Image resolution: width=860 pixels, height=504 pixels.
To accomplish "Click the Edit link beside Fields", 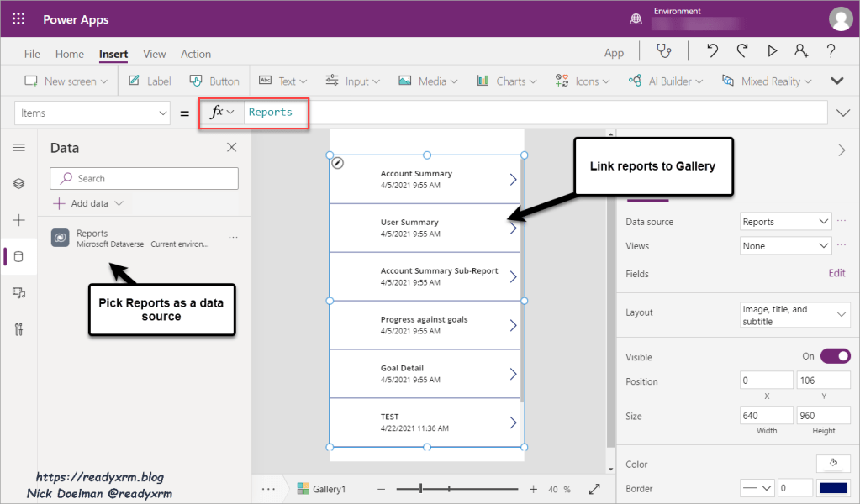I will (836, 273).
